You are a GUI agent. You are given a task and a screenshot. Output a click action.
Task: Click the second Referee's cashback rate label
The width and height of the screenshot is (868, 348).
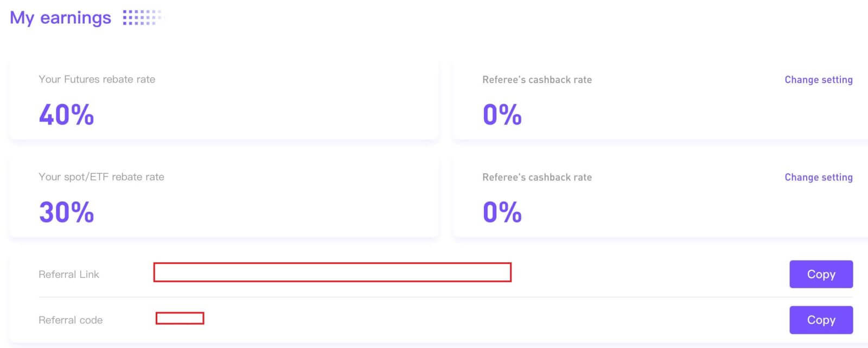tap(537, 177)
